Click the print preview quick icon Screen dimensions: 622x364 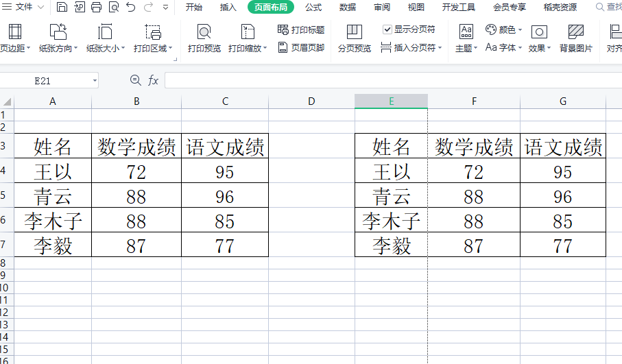pyautogui.click(x=114, y=7)
